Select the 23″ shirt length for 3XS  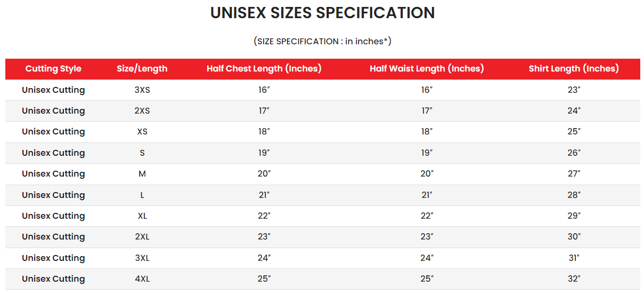point(574,90)
